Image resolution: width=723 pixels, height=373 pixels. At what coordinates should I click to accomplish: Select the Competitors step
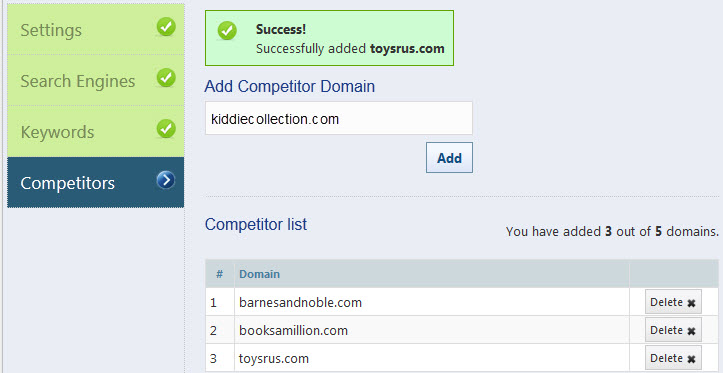[95, 182]
